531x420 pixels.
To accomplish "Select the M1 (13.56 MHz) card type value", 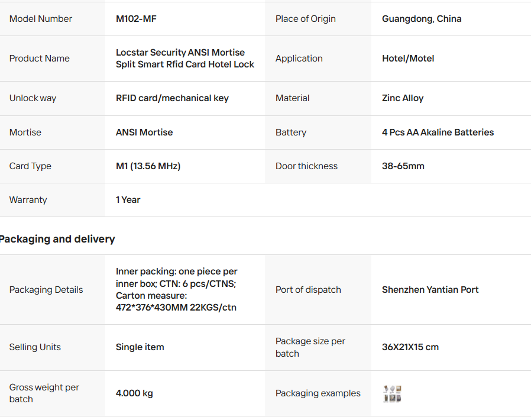I will tap(148, 166).
